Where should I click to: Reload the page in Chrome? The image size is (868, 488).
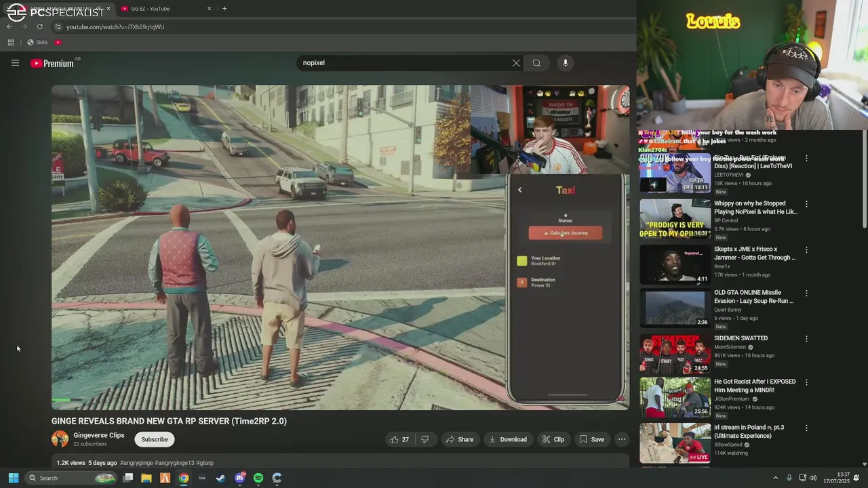pos(39,26)
